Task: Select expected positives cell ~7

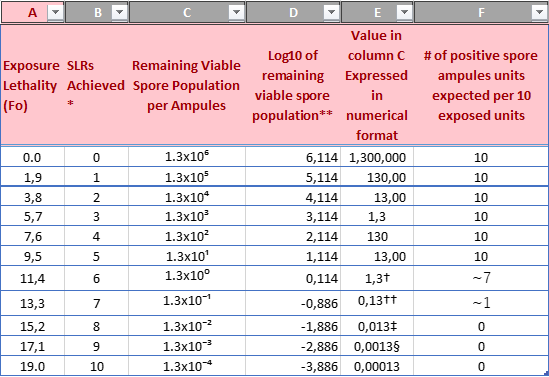Action: coord(481,279)
